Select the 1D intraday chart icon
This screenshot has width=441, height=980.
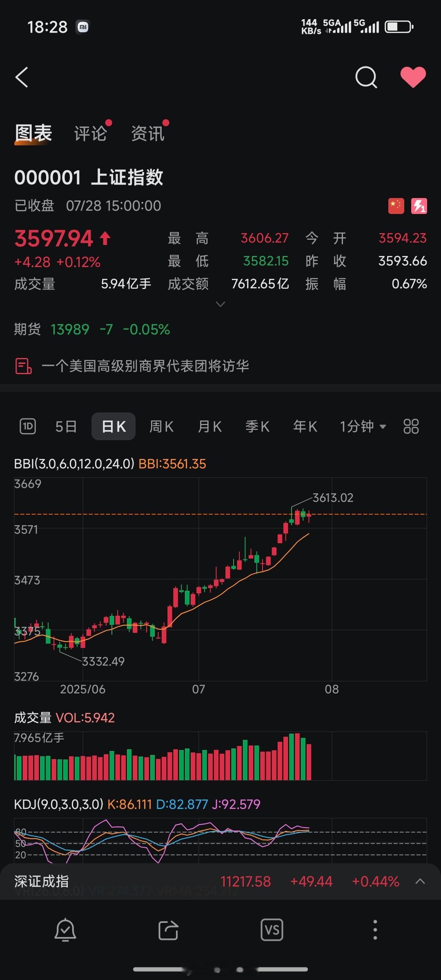pyautogui.click(x=28, y=426)
